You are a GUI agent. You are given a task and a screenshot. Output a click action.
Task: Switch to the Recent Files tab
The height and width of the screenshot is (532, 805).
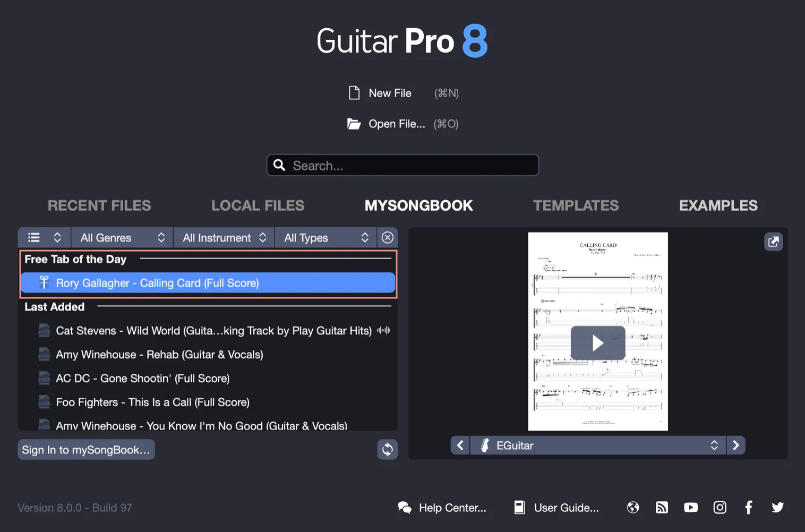(x=99, y=205)
